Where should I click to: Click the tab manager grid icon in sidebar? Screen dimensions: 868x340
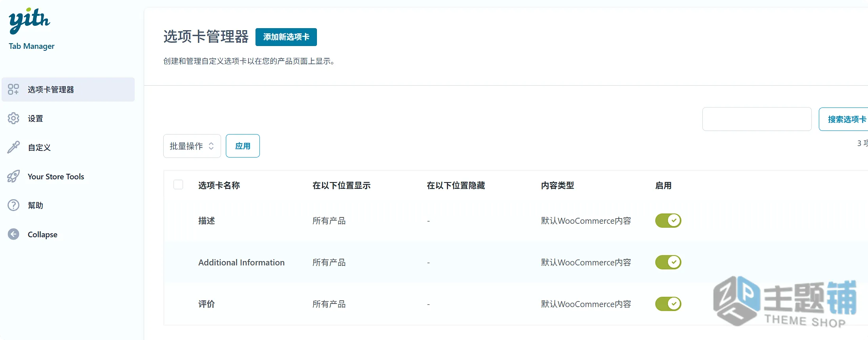coord(13,89)
